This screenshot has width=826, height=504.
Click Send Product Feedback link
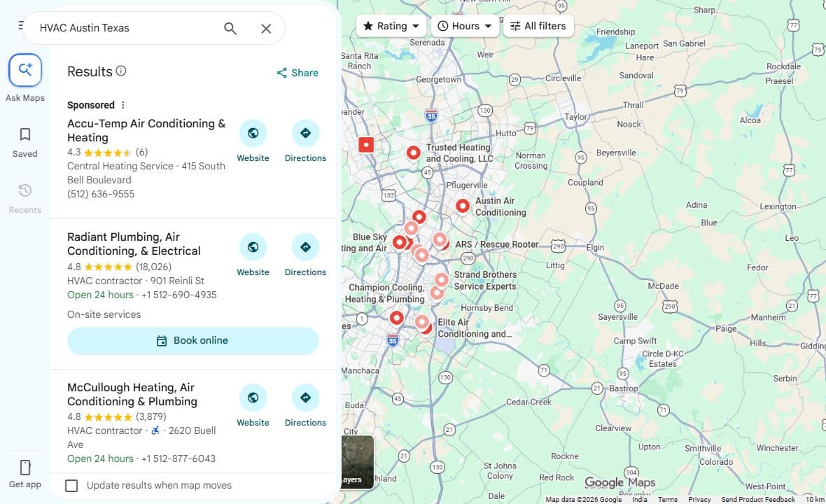758,499
